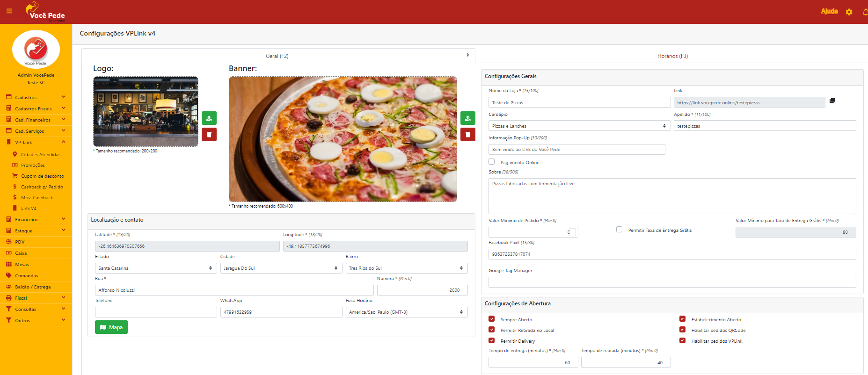This screenshot has height=375, width=868.
Task: Uncheck Sempre Aberto option
Action: point(491,319)
